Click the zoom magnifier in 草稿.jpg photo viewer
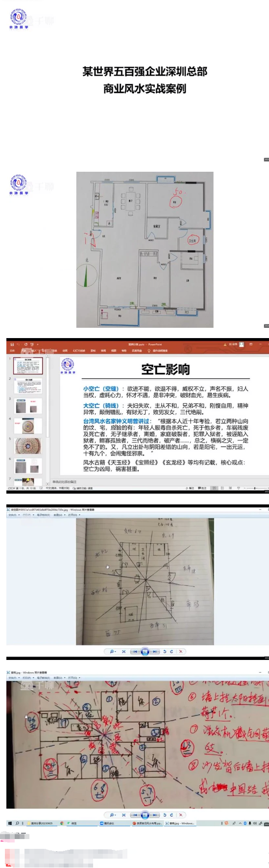 pyautogui.click(x=112, y=815)
